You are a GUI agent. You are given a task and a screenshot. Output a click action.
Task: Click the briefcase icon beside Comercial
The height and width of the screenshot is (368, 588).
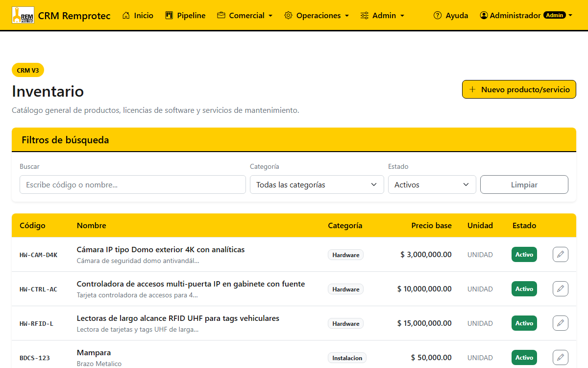click(x=221, y=15)
